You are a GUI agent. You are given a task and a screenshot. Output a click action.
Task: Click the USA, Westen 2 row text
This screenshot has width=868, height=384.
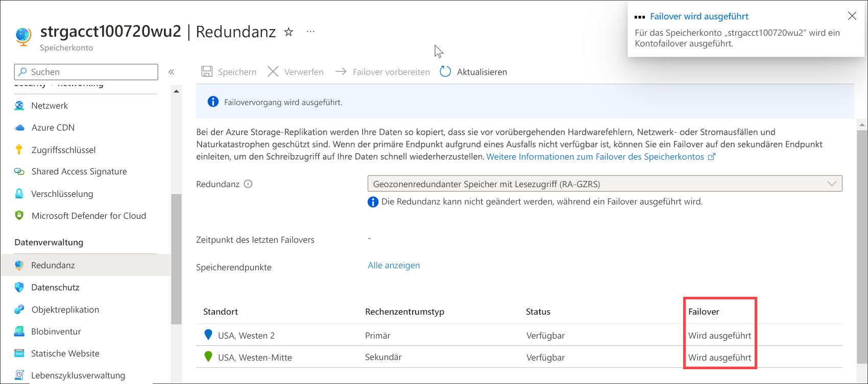click(x=246, y=336)
